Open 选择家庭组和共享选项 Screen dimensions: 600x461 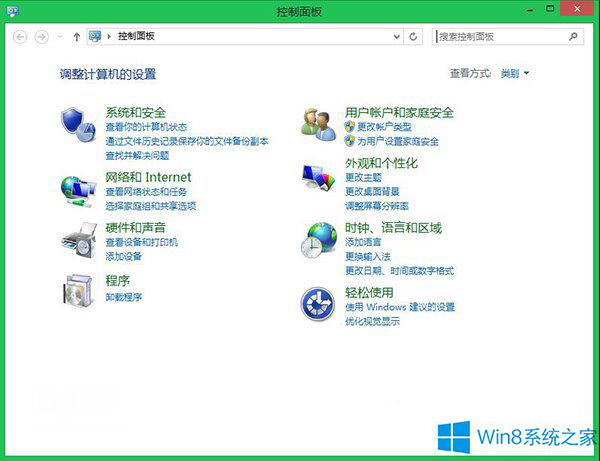(x=151, y=206)
